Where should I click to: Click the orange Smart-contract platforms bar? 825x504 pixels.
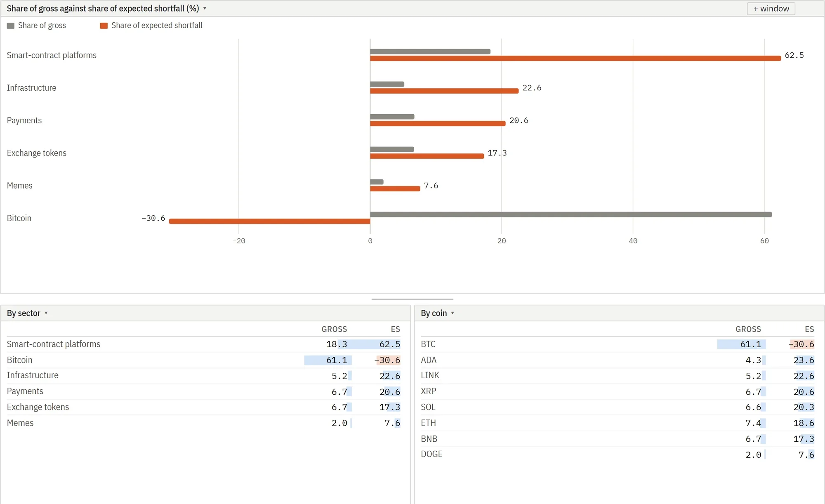pyautogui.click(x=575, y=59)
